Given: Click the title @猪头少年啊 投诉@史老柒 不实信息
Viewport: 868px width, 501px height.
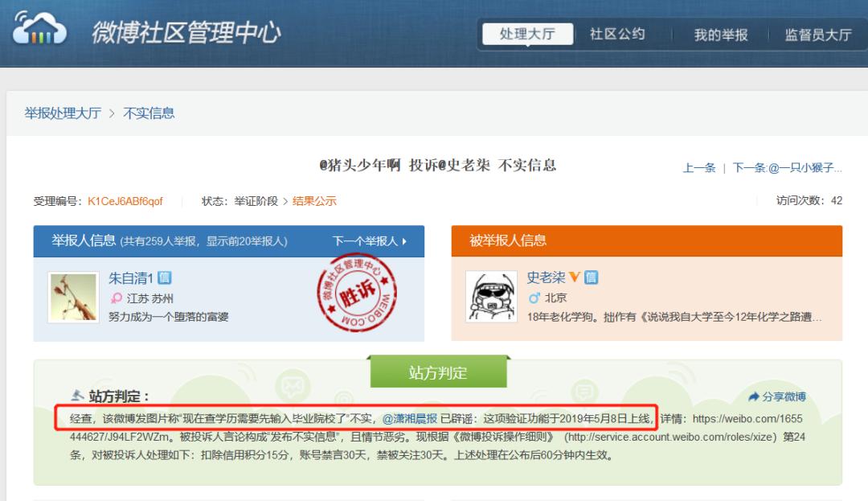Looking at the screenshot, I should pyautogui.click(x=438, y=166).
